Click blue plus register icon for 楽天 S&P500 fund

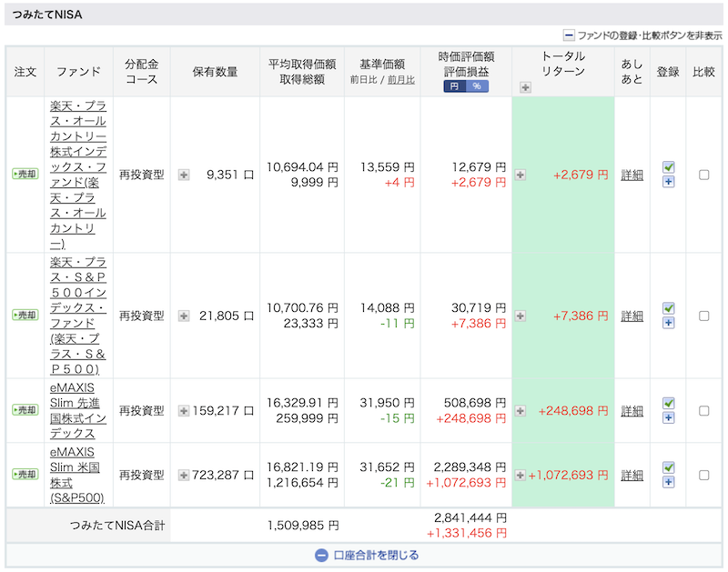(669, 323)
